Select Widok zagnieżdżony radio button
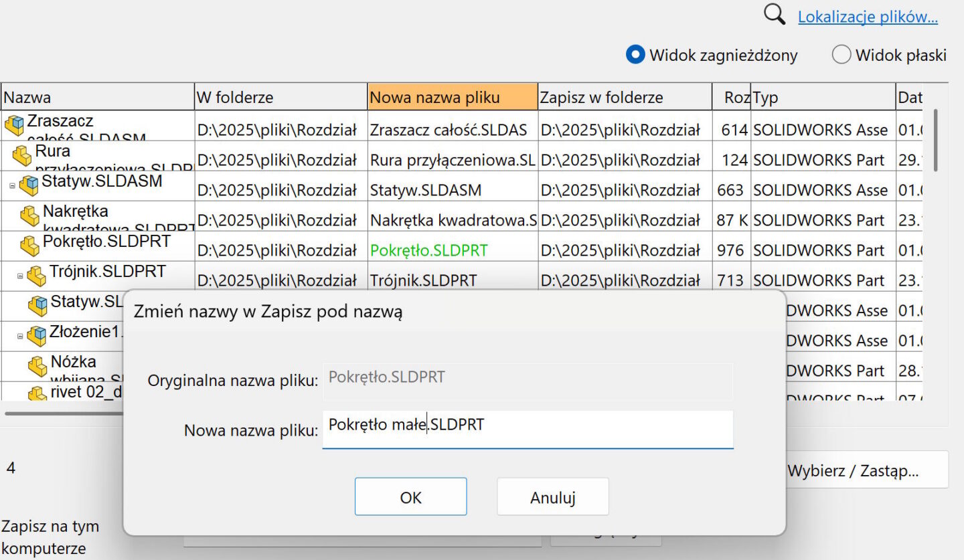The width and height of the screenshot is (964, 560). pos(635,55)
